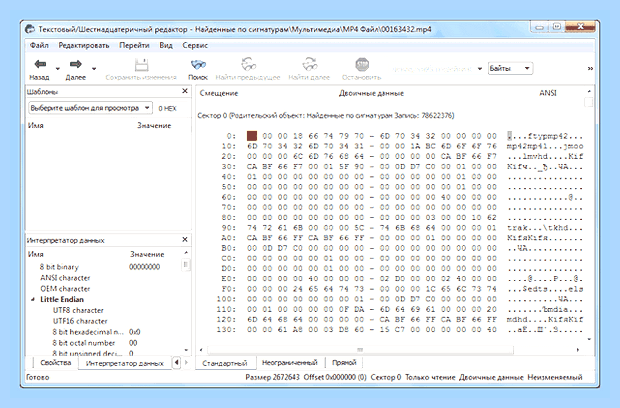Click the horizontal scrollbar thumb of hex view

360,350
